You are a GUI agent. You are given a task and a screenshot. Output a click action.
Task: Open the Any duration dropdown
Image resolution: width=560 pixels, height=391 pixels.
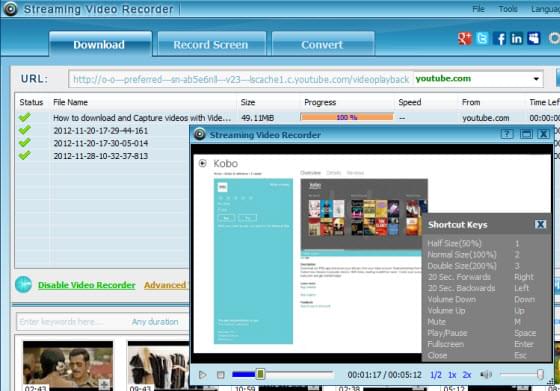[155, 322]
